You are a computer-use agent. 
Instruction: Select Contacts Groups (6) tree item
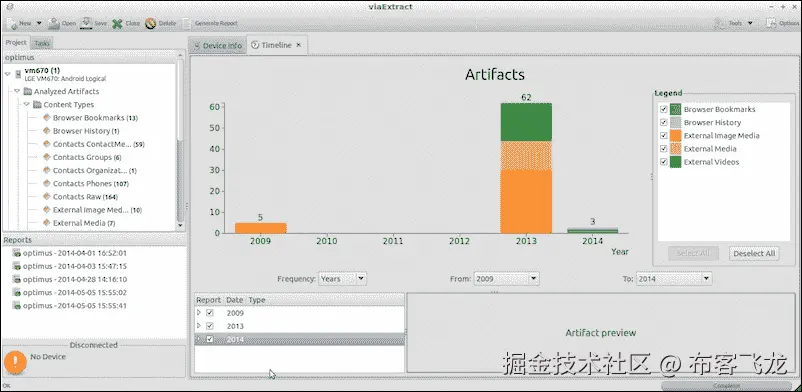pyautogui.click(x=82, y=157)
